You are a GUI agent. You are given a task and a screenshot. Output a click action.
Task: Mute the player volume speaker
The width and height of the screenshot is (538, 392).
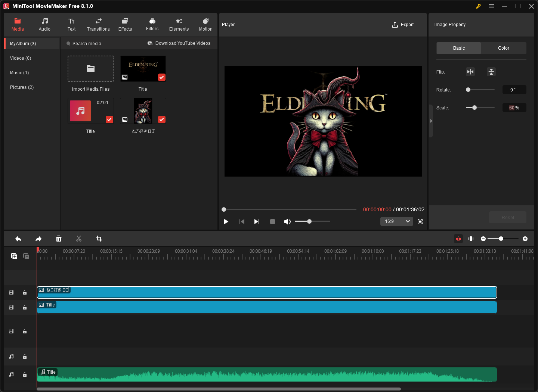tap(287, 222)
